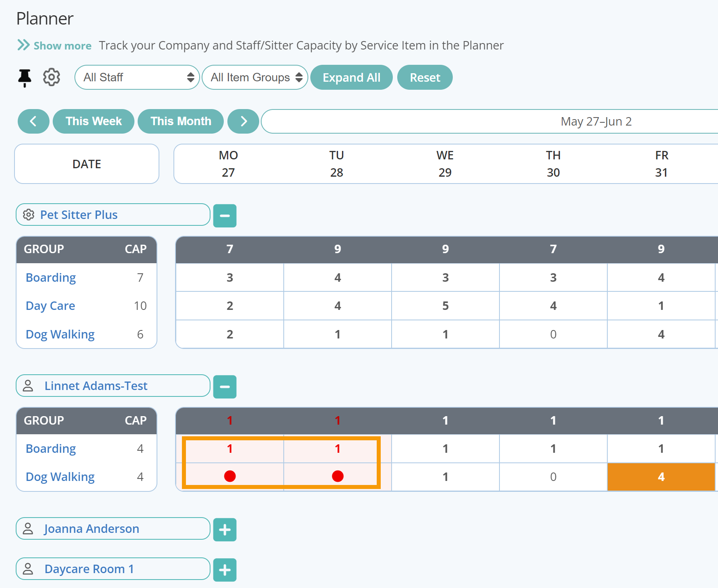Select the WE 29 column header
The width and height of the screenshot is (718, 588).
(445, 164)
